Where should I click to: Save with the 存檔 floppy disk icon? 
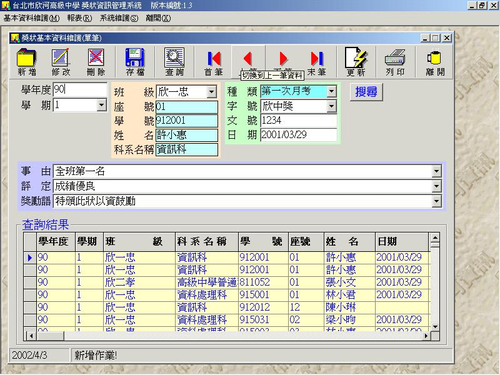point(135,62)
